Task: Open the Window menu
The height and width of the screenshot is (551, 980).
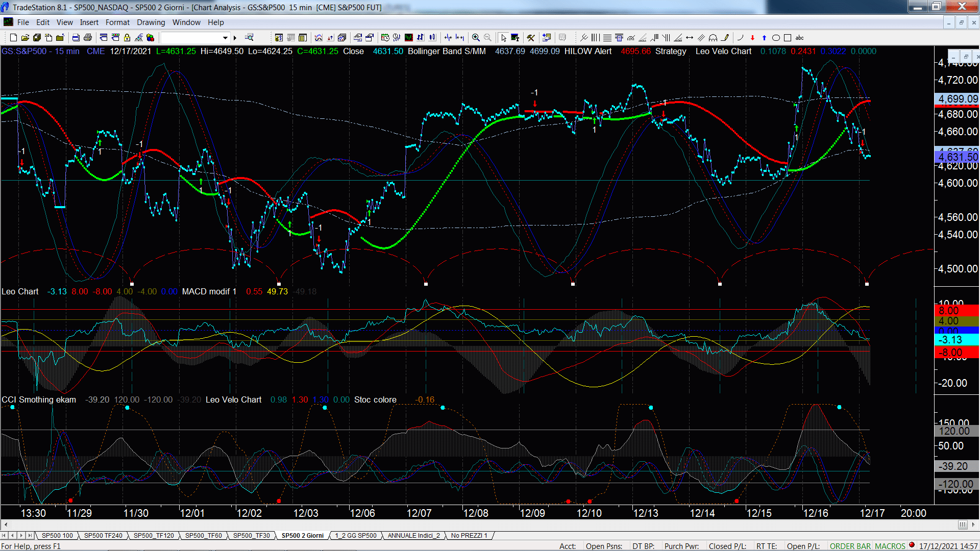Action: [x=186, y=22]
